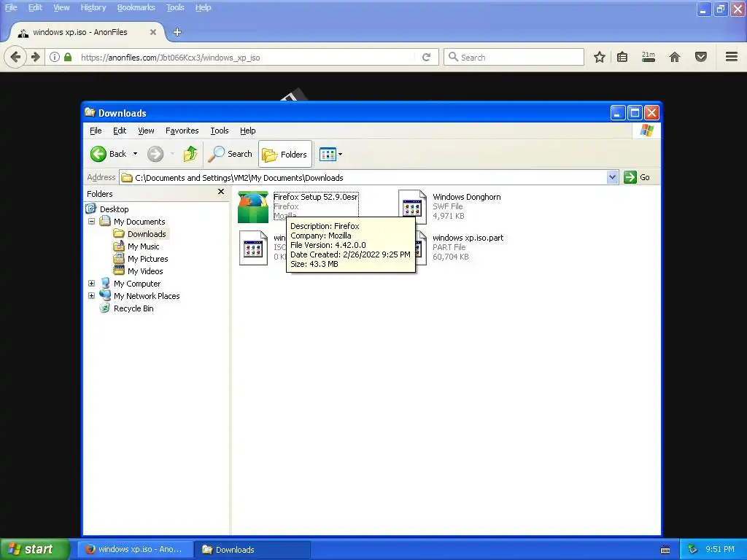Select My Documents in folder tree
The image size is (747, 560).
(x=139, y=222)
